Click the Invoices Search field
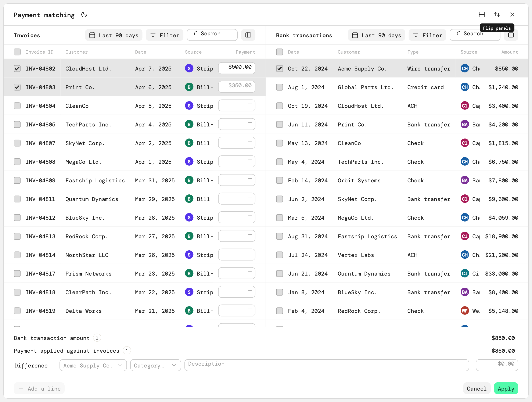This screenshot has height=402, width=532. pos(212,35)
